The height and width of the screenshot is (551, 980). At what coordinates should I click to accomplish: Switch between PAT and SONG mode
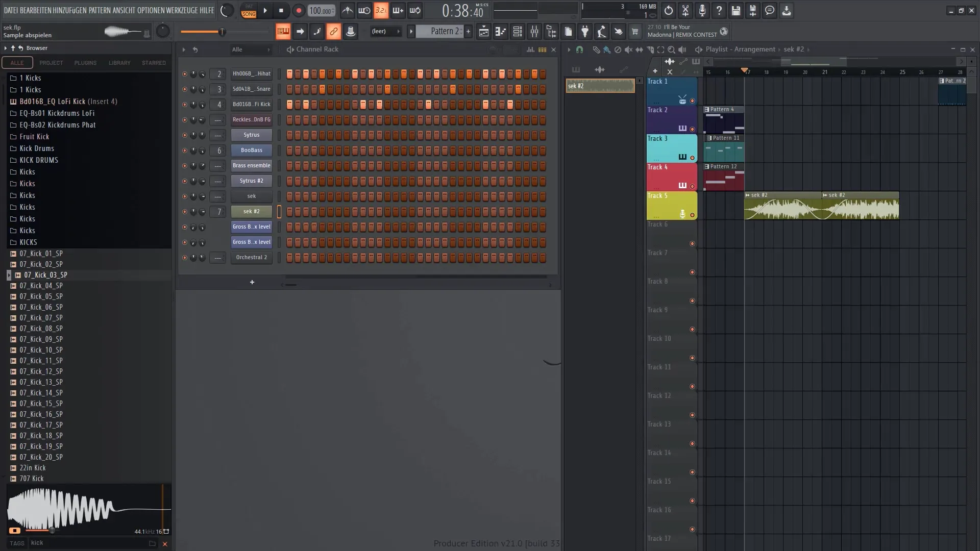point(249,11)
